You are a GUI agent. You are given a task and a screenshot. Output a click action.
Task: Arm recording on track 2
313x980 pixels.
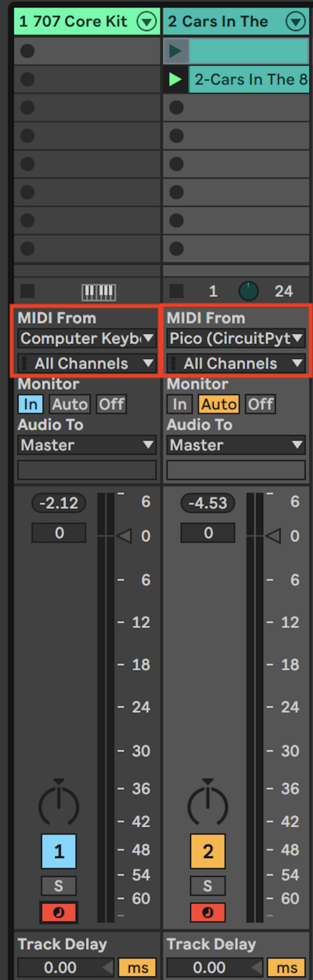tap(208, 912)
